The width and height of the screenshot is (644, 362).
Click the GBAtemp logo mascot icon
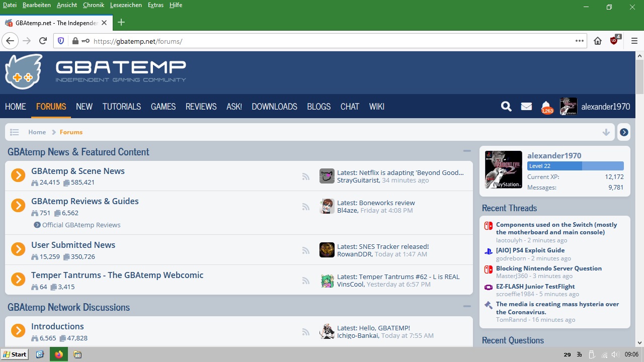pos(24,71)
